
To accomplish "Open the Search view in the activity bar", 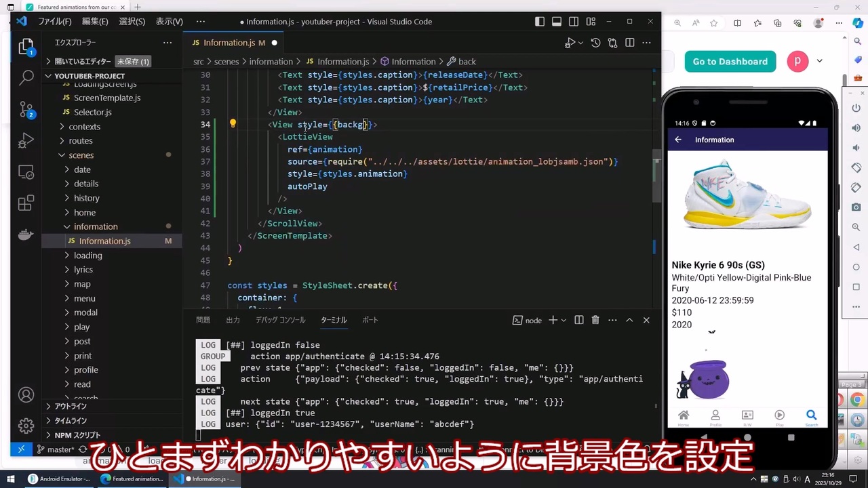I will 26,77.
